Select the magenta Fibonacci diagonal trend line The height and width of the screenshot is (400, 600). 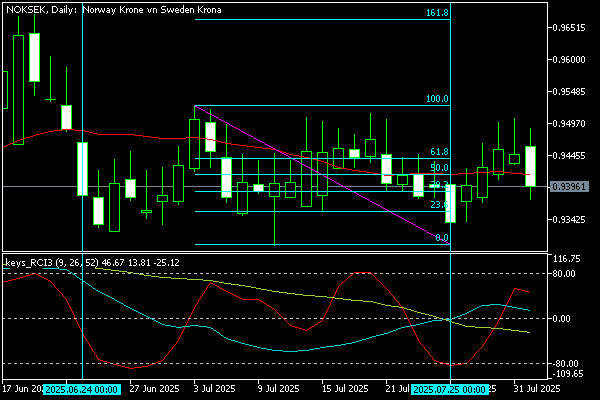[322, 174]
